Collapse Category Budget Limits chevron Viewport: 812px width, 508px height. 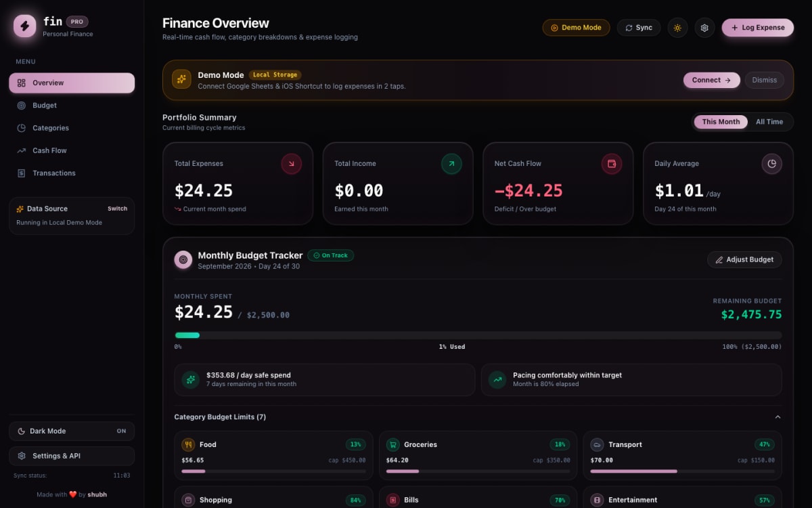pyautogui.click(x=777, y=417)
